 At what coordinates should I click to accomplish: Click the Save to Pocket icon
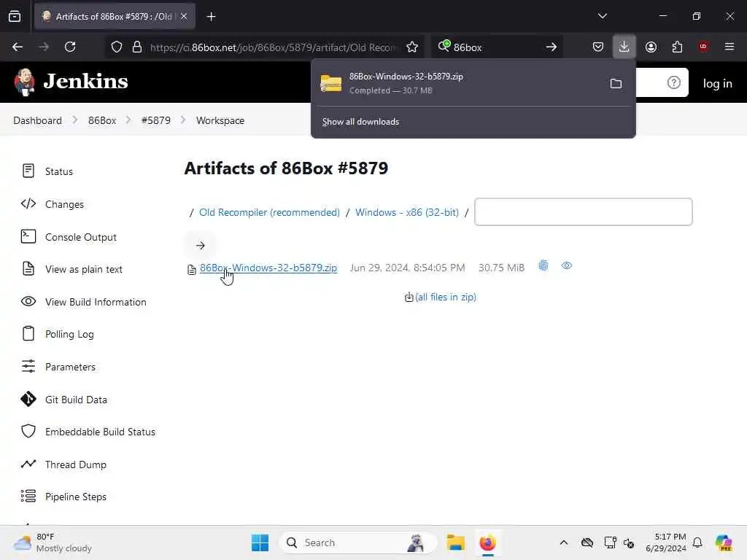pos(598,47)
